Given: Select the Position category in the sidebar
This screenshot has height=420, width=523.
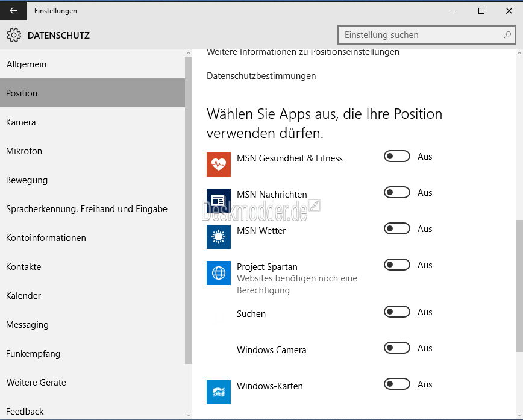Looking at the screenshot, I should (x=92, y=93).
